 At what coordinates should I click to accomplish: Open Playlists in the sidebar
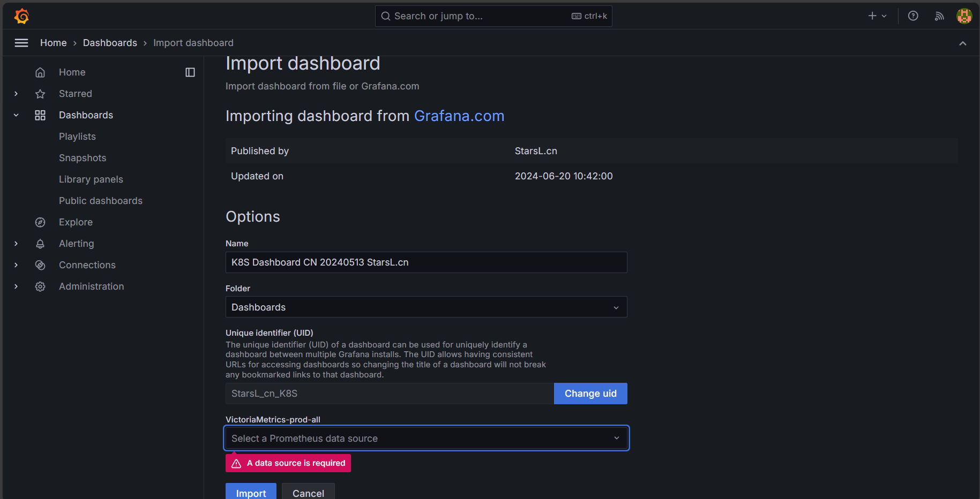[77, 137]
